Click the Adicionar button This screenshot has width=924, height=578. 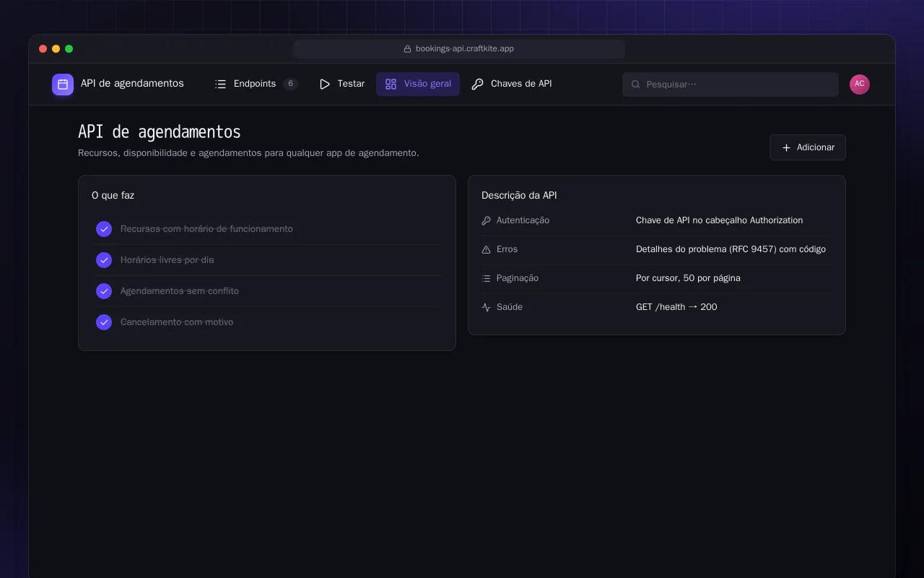coord(808,147)
